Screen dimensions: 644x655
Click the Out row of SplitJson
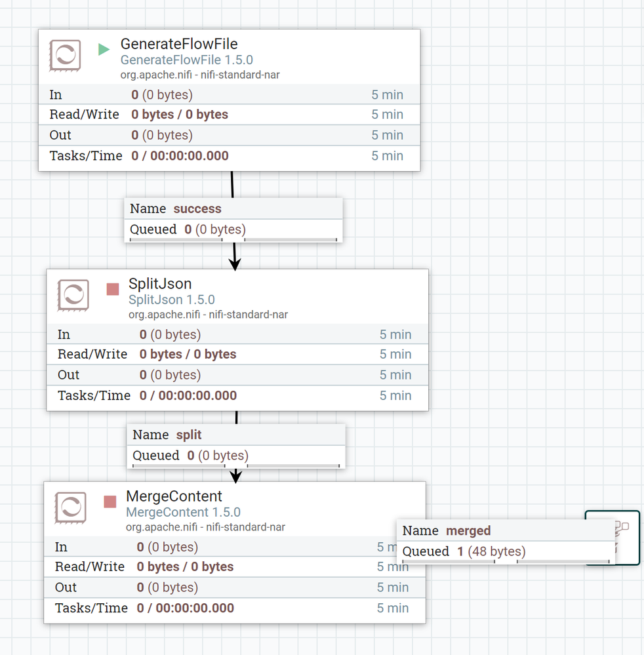point(237,374)
